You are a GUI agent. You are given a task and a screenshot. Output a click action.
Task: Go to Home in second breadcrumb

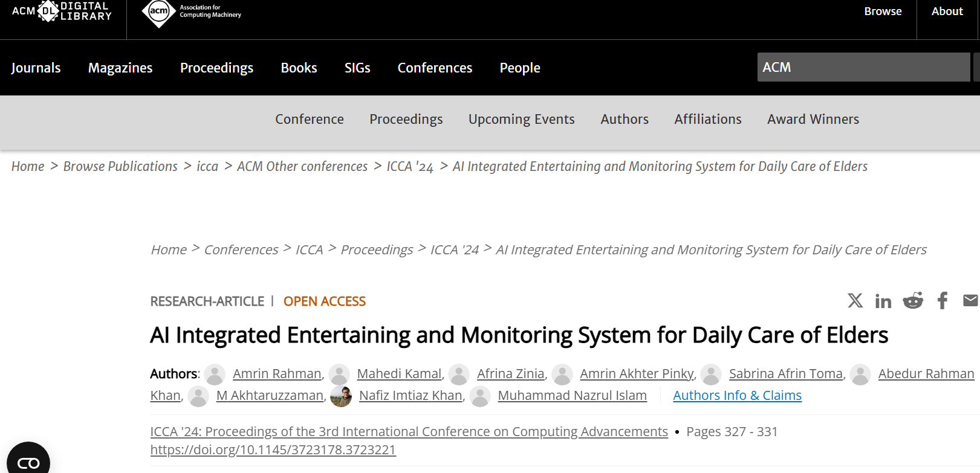point(169,249)
